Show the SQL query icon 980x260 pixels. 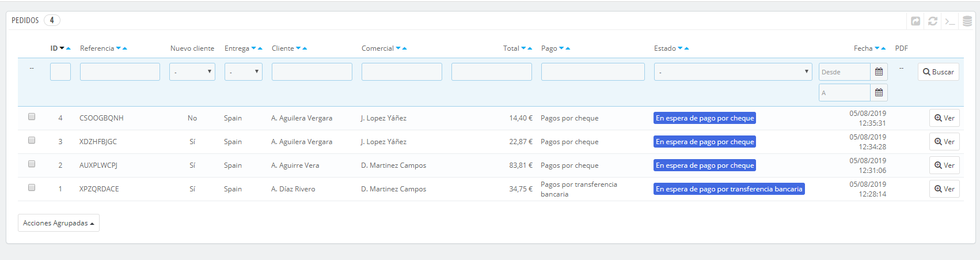tap(950, 21)
